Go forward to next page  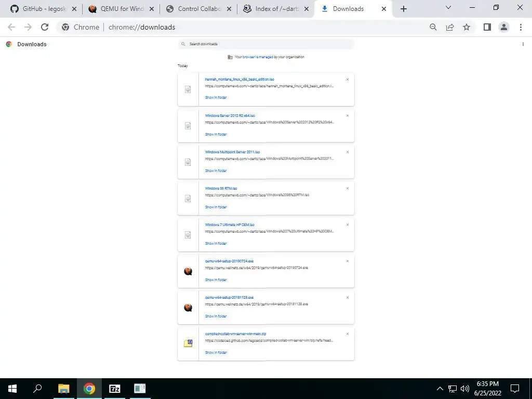point(28,27)
